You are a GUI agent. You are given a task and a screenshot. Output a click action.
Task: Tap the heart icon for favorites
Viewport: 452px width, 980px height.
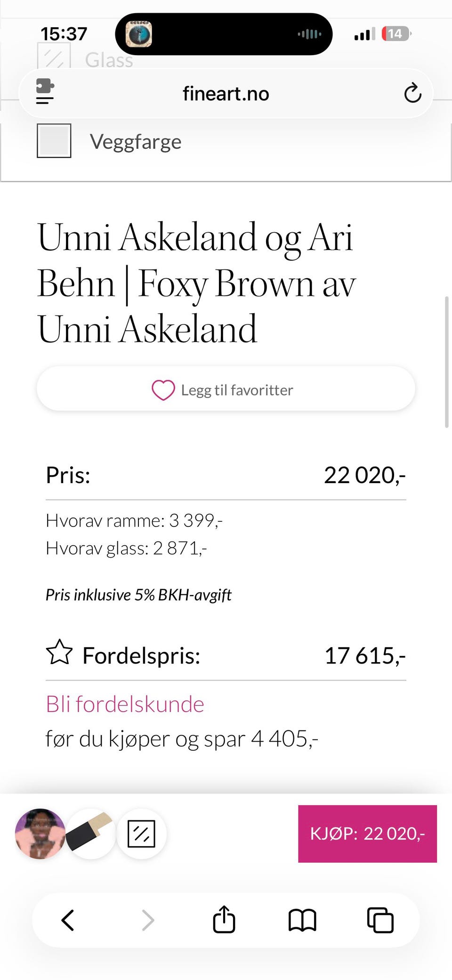pyautogui.click(x=163, y=390)
